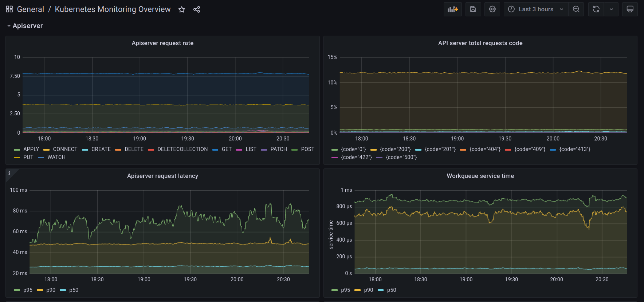The height and width of the screenshot is (302, 644).
Task: Zoom out the time range
Action: coord(576,9)
